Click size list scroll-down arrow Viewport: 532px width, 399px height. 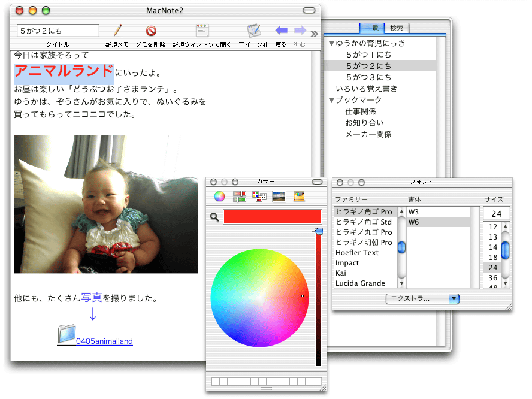pos(505,283)
